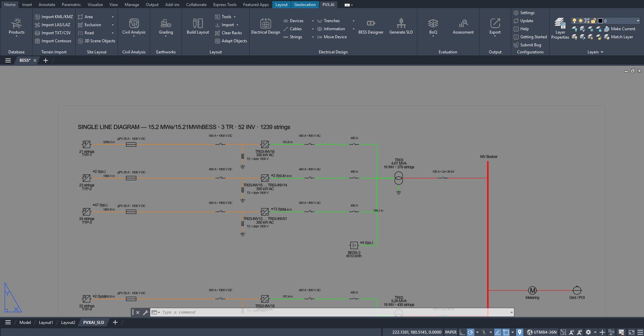Switch to Layout1 sheet tab
This screenshot has width=644, height=336.
[45, 322]
